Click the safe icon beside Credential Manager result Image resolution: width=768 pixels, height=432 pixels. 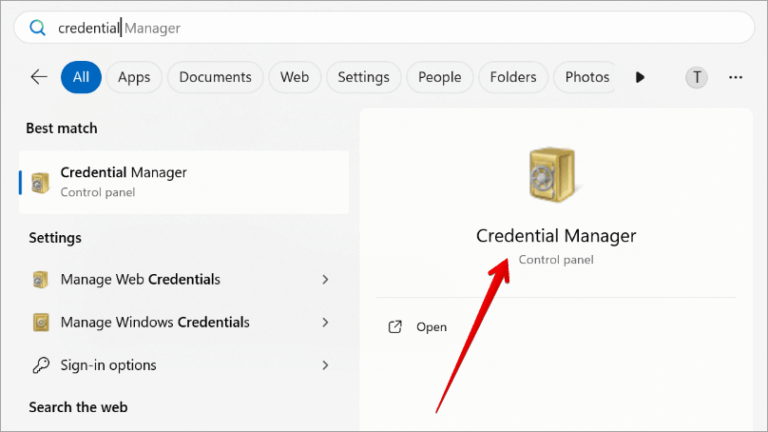click(x=40, y=183)
